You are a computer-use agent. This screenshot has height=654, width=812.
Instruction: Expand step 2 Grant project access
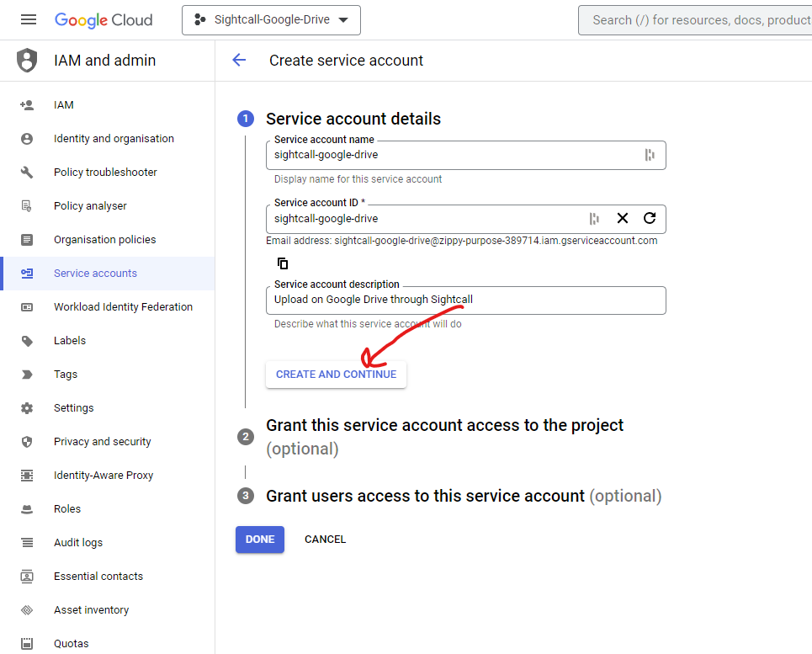pyautogui.click(x=444, y=437)
